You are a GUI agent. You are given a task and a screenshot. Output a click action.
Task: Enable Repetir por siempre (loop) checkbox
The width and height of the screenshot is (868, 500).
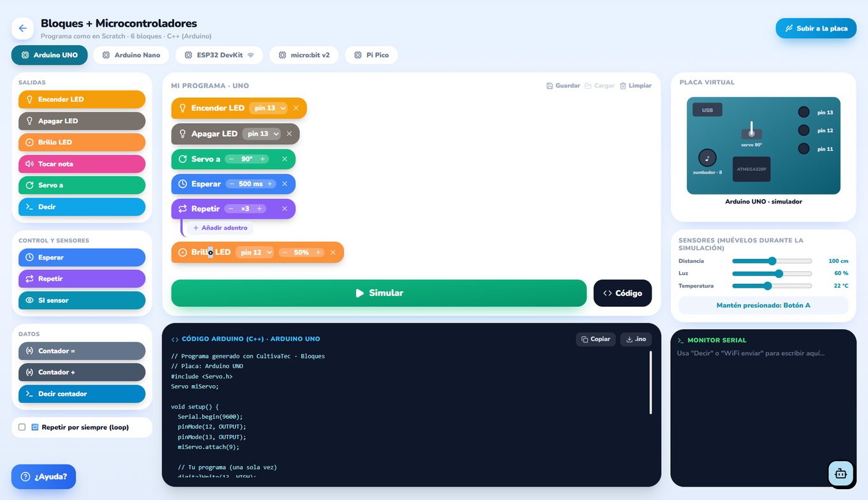[x=22, y=427]
